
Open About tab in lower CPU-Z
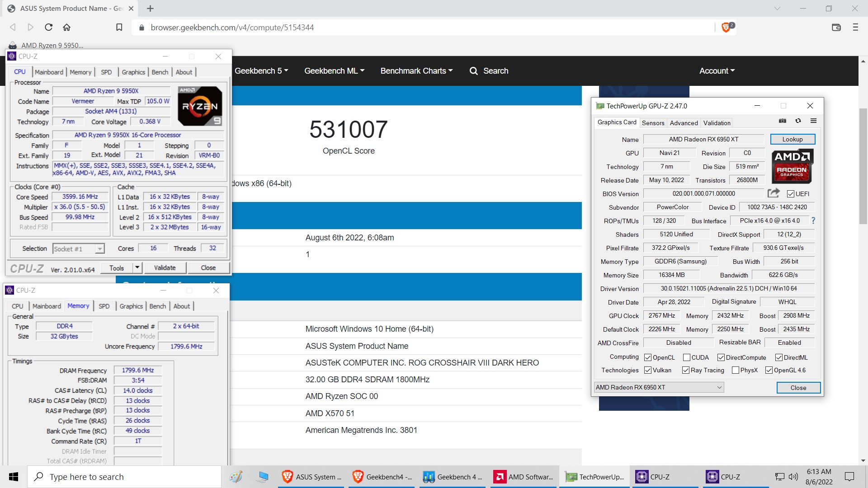[182, 306]
